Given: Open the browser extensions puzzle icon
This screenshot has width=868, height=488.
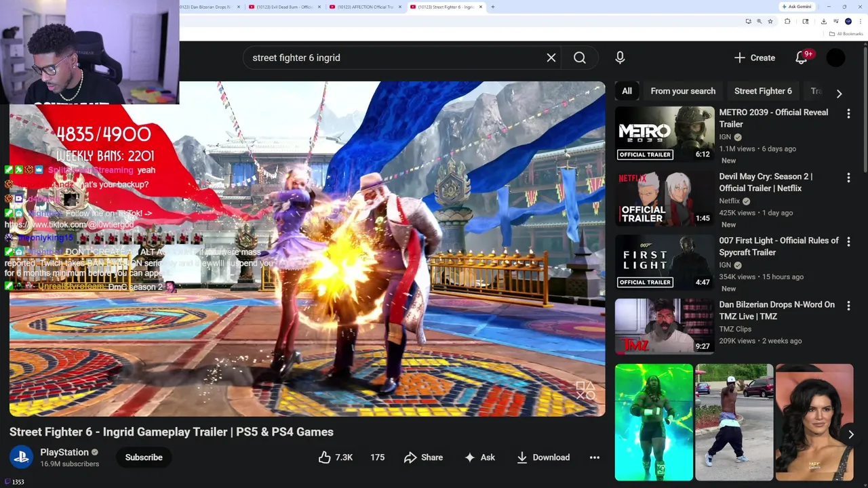Looking at the screenshot, I should click(x=787, y=22).
